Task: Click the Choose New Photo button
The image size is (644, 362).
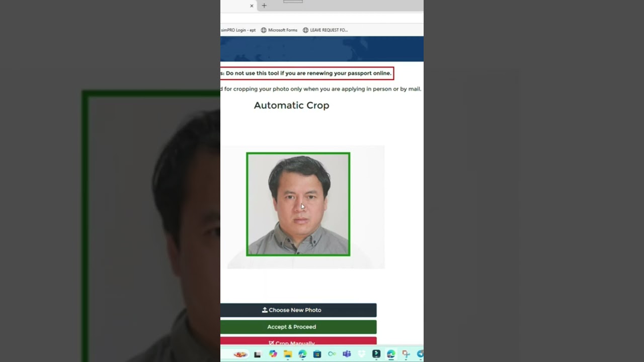Action: pos(298,310)
